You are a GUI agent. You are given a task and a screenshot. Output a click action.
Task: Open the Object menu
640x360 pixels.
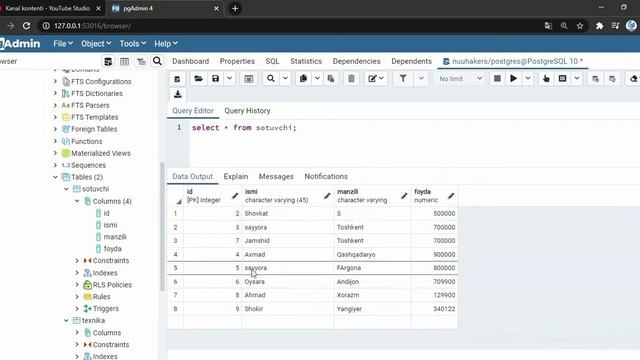(96, 44)
